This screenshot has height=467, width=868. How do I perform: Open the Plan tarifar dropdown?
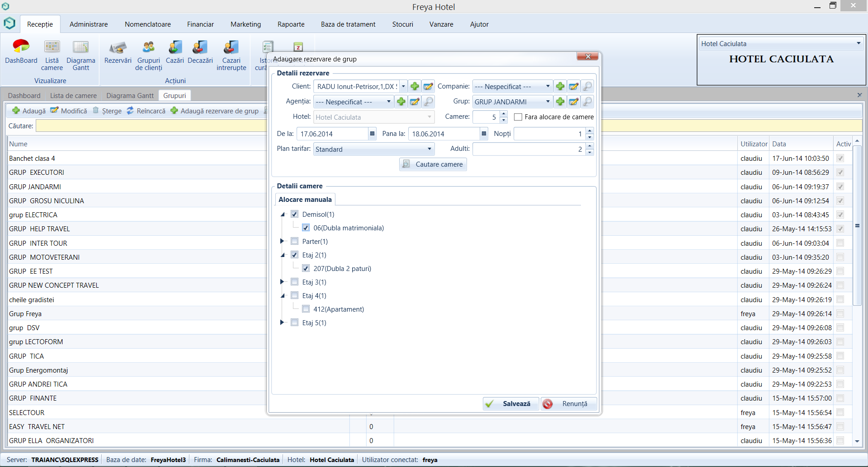[429, 149]
